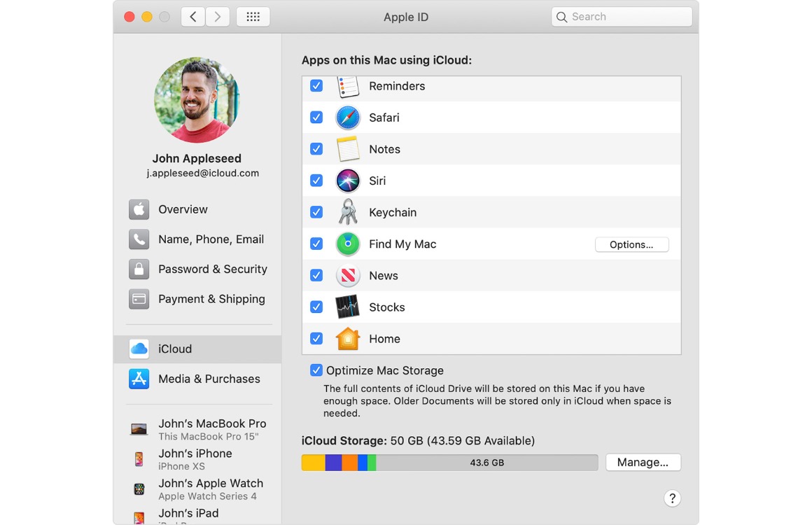Click the iPhone XS device icon
The image size is (812, 525).
click(139, 459)
